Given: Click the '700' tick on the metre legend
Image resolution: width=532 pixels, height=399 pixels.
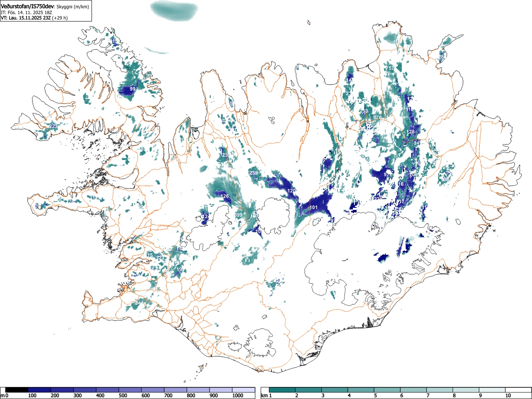Looking at the screenshot, I should [x=168, y=396].
